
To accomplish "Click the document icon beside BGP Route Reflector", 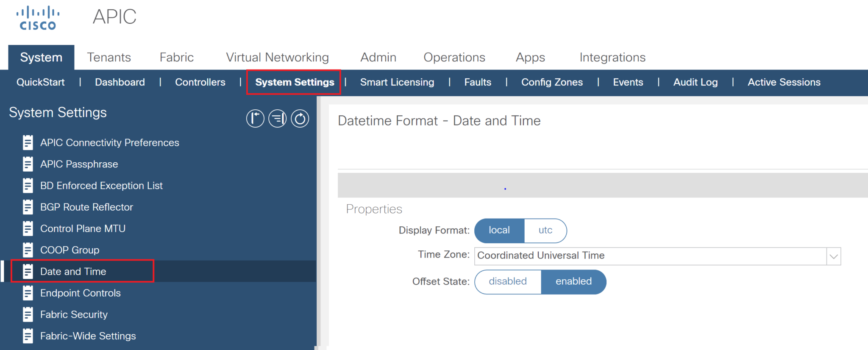I will pos(28,207).
